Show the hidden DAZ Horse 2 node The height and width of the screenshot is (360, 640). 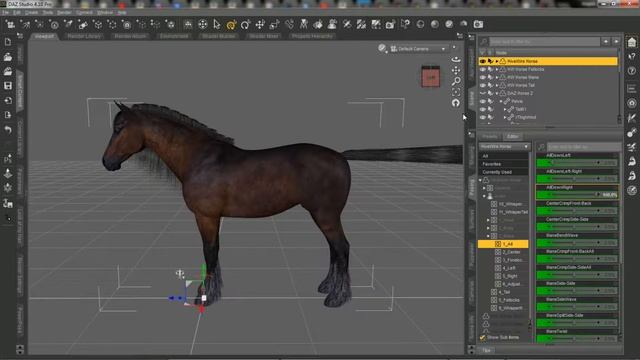coord(483,93)
